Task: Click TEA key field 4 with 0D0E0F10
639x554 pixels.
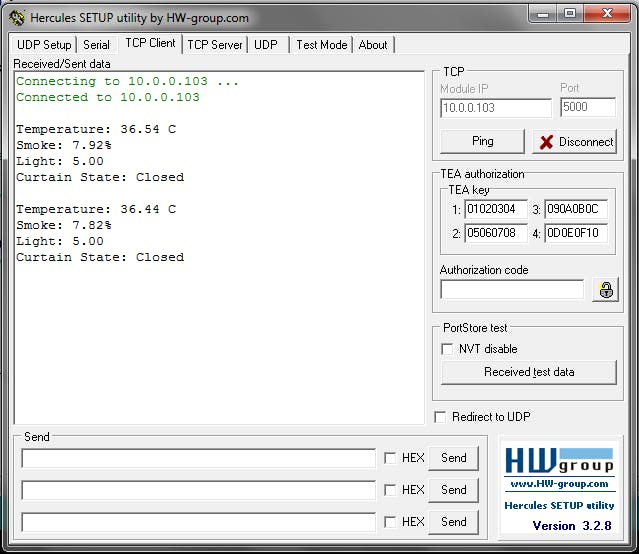Action: pos(576,233)
